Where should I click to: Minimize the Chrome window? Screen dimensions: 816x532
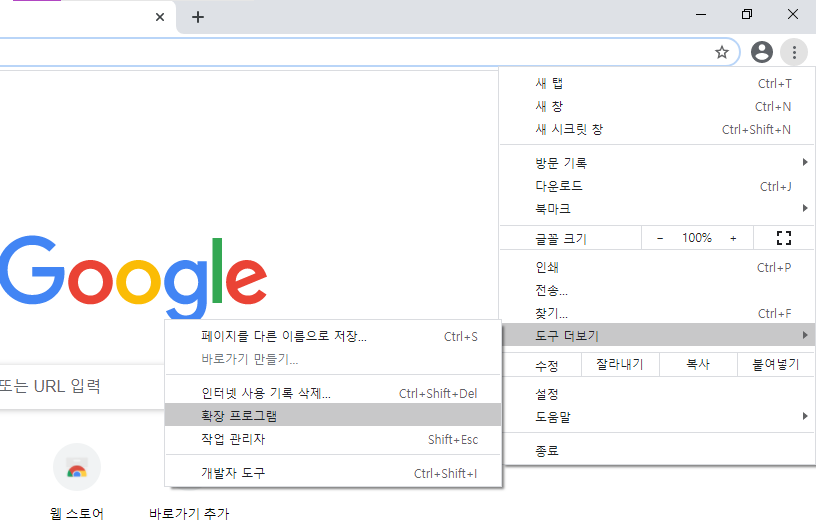pyautogui.click(x=701, y=15)
